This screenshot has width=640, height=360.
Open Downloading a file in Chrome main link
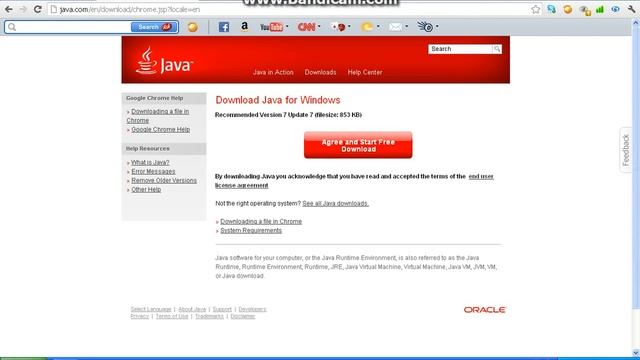pos(261,222)
